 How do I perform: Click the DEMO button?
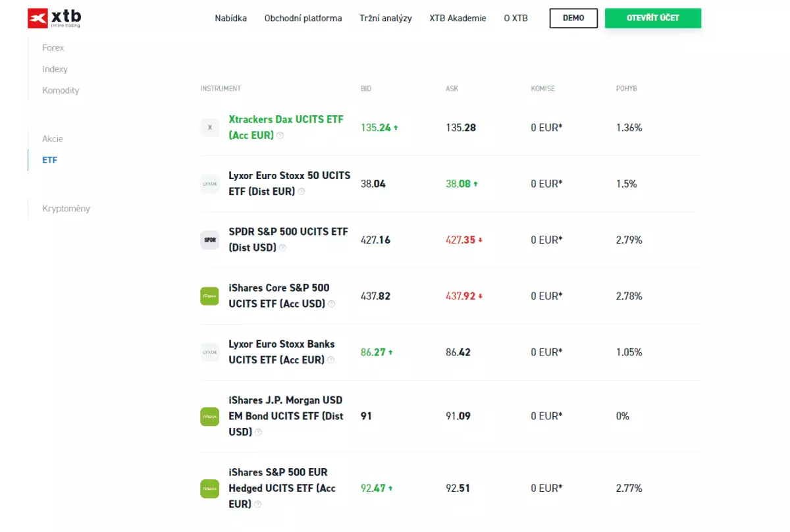coord(573,18)
